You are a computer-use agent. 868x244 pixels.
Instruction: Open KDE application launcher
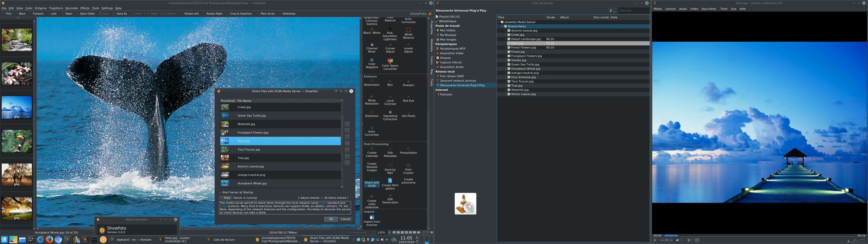click(x=4, y=240)
